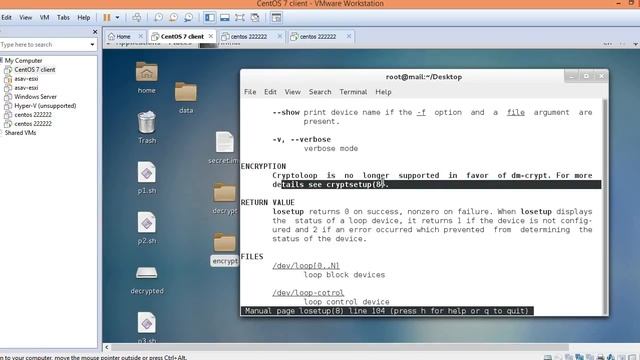Toggle the library sidebar view icon
This screenshot has height=360, width=640.
(x=210, y=18)
